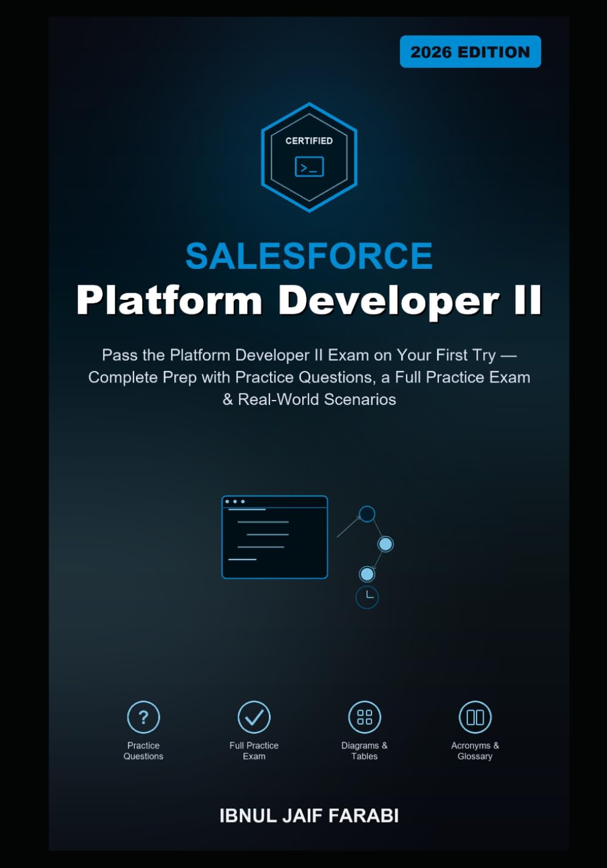Click the terminal prompt icon inside hexagon
Image resolution: width=607 pixels, height=868 pixels.
[309, 167]
